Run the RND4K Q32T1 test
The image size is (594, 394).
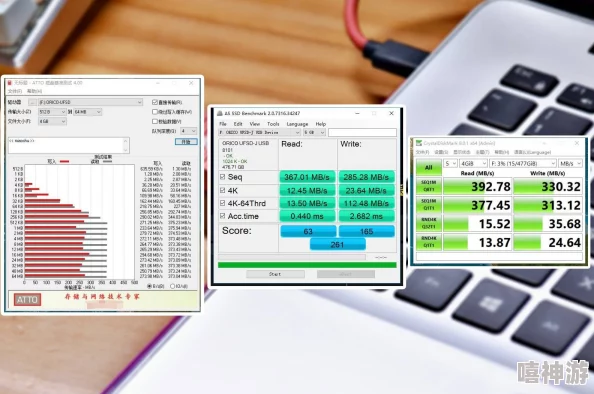click(428, 223)
